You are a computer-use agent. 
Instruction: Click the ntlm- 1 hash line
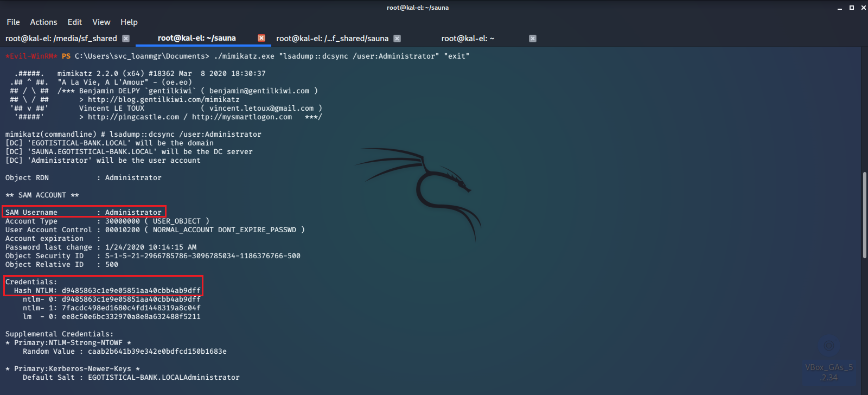[x=112, y=308]
